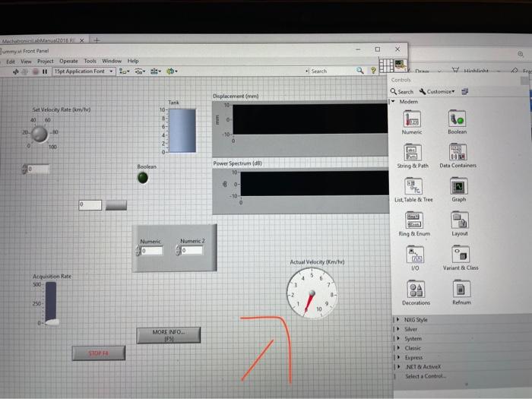The image size is (532, 399).
Task: Open the Operate menu
Action: coord(69,61)
